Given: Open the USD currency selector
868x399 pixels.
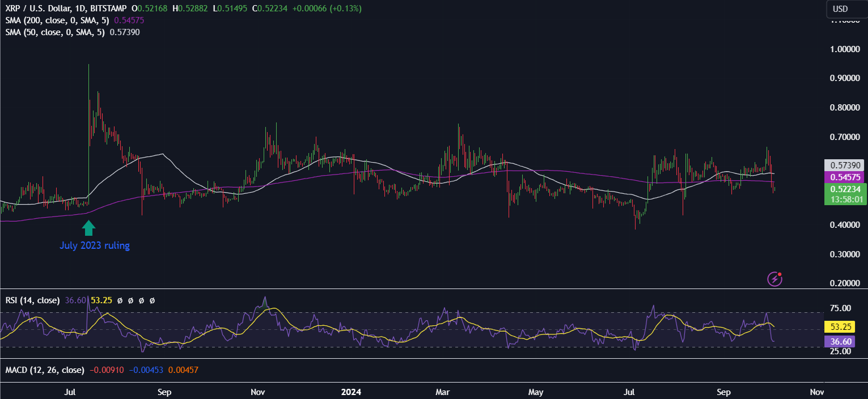Looking at the screenshot, I should (x=848, y=9).
